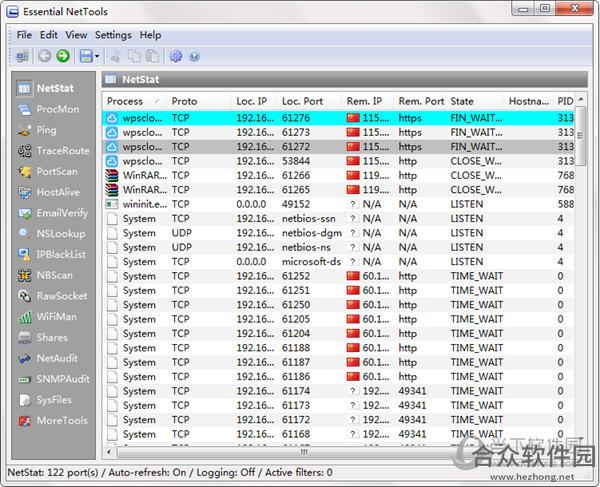This screenshot has height=487, width=600.
Task: Sort by the Loc. Port column header
Action: (x=310, y=101)
